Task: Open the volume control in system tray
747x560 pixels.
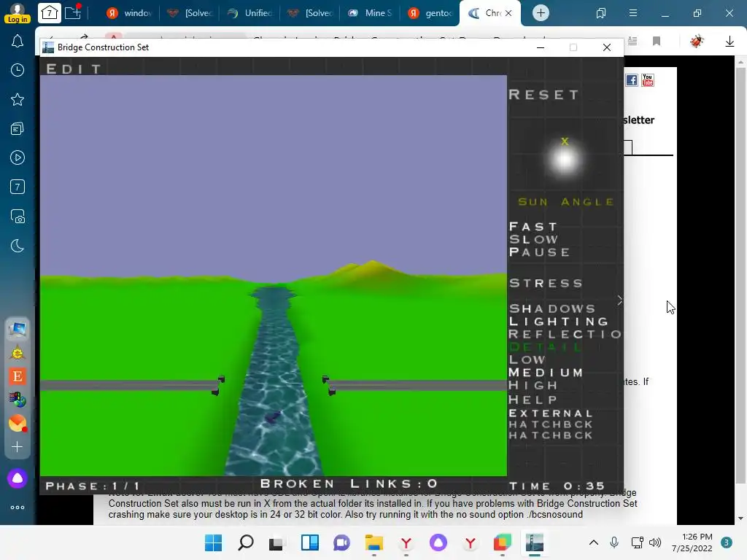Action: tap(656, 542)
